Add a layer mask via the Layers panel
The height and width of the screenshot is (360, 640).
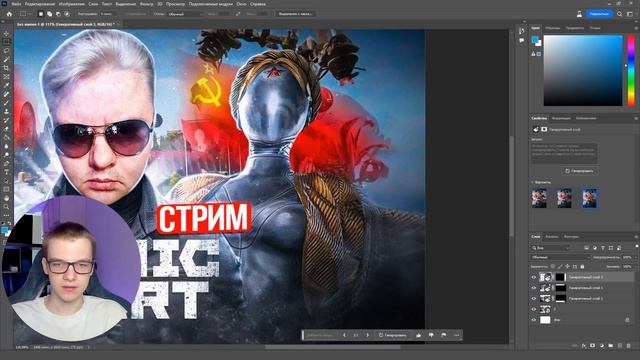[593, 346]
